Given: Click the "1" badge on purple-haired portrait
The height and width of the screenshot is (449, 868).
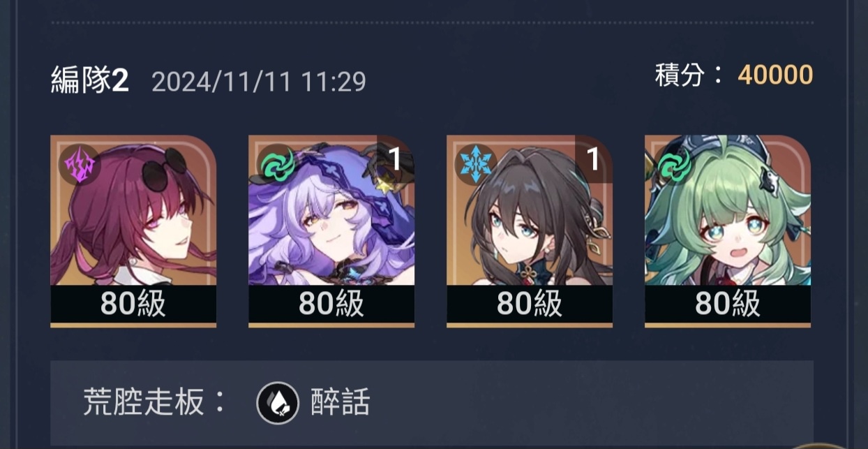Looking at the screenshot, I should click(x=395, y=159).
